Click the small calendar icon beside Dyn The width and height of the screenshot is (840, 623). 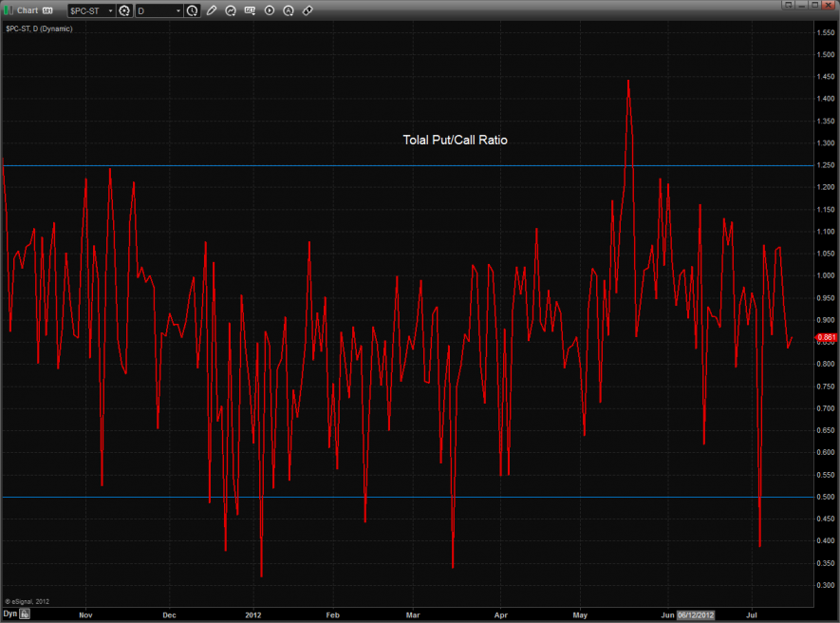26,614
